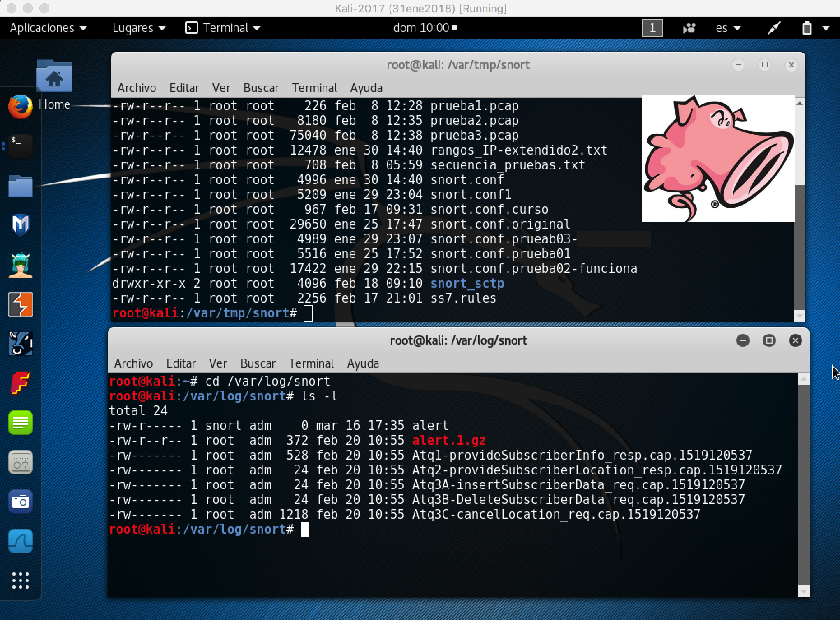Minimize the /var/tmp/snort terminal window
Screen dimensions: 840x620
tap(738, 65)
